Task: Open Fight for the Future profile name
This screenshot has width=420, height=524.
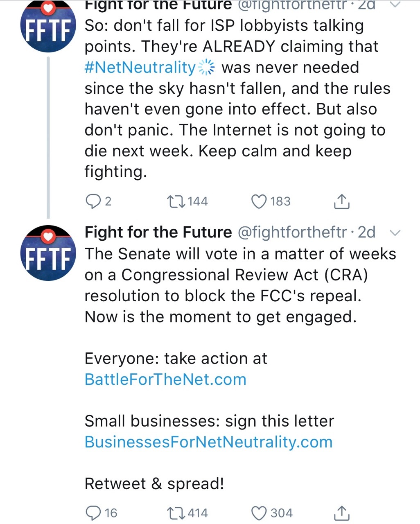Action: coord(158,233)
